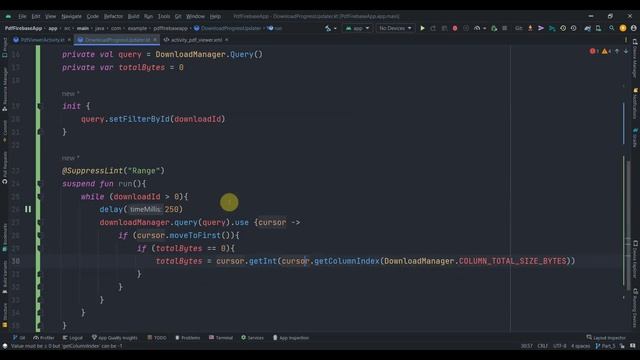Click the suspend gutter icon on line 26
640x360 pixels.
tap(28, 209)
